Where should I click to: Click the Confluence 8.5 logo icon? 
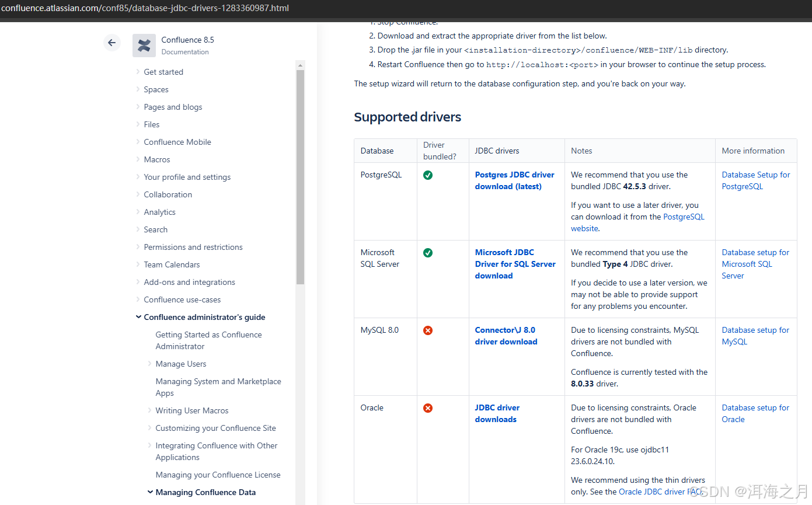(144, 45)
